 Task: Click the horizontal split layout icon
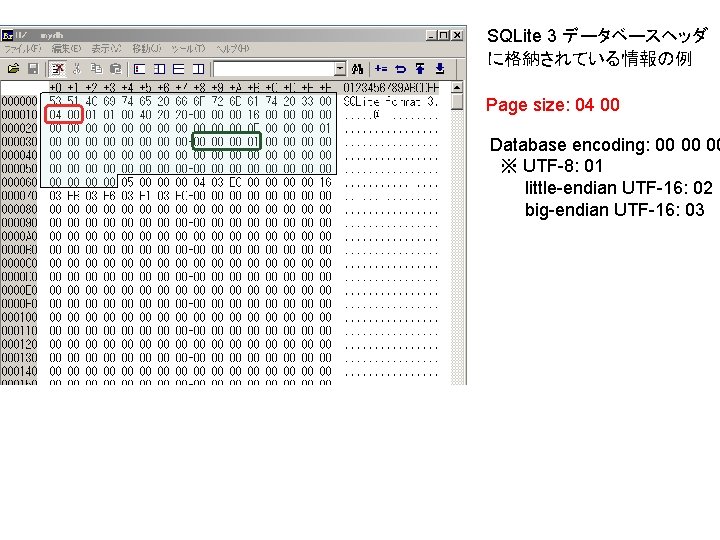178,69
